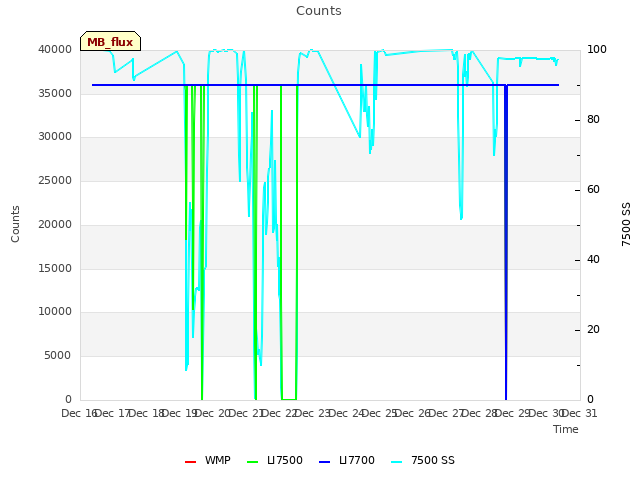
Task: Click the cyan 7500 SS legend marker
Action: pyautogui.click(x=397, y=462)
